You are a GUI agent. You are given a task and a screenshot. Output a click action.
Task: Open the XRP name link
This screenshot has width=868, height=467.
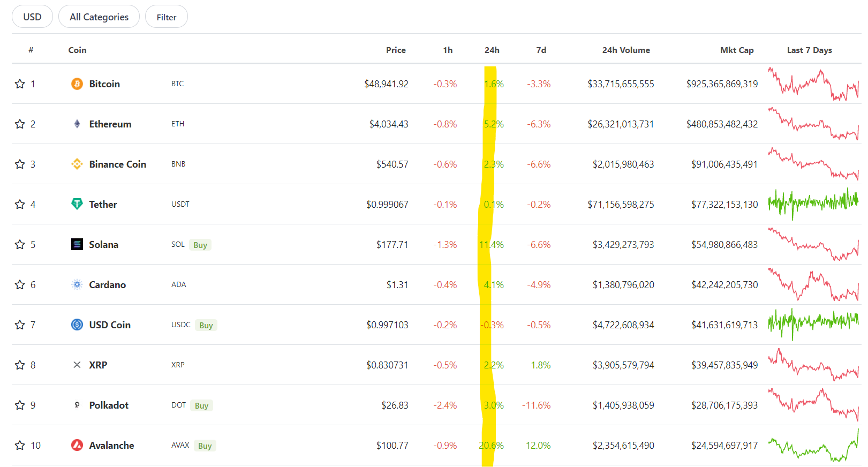[x=98, y=365]
